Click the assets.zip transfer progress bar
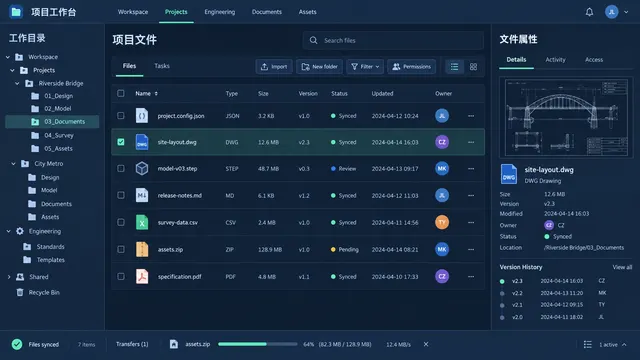The image size is (640, 360). (x=258, y=344)
